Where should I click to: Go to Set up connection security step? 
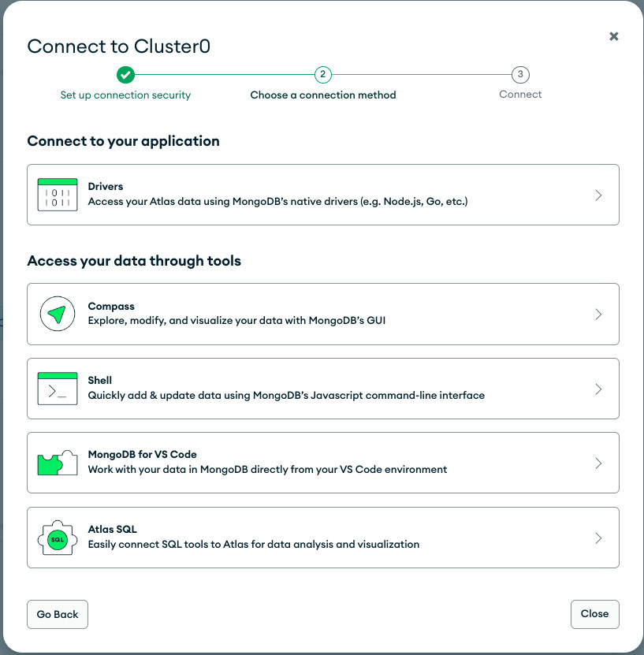pos(125,95)
